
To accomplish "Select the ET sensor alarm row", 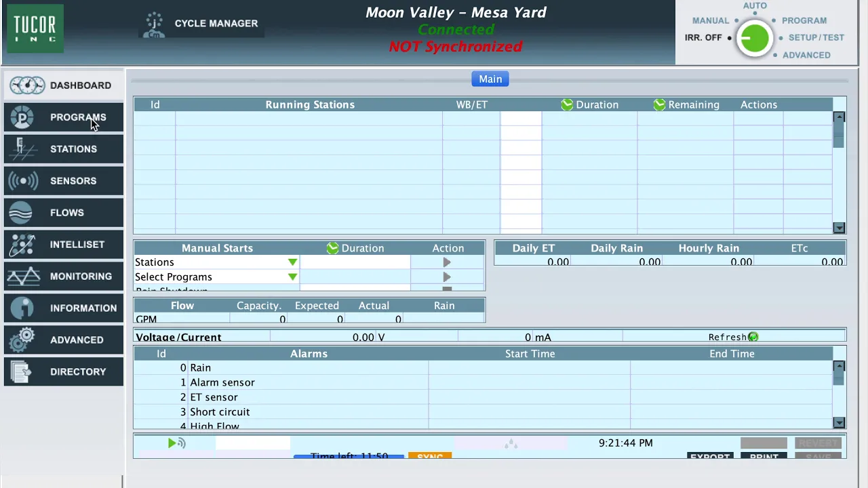I will pos(483,397).
